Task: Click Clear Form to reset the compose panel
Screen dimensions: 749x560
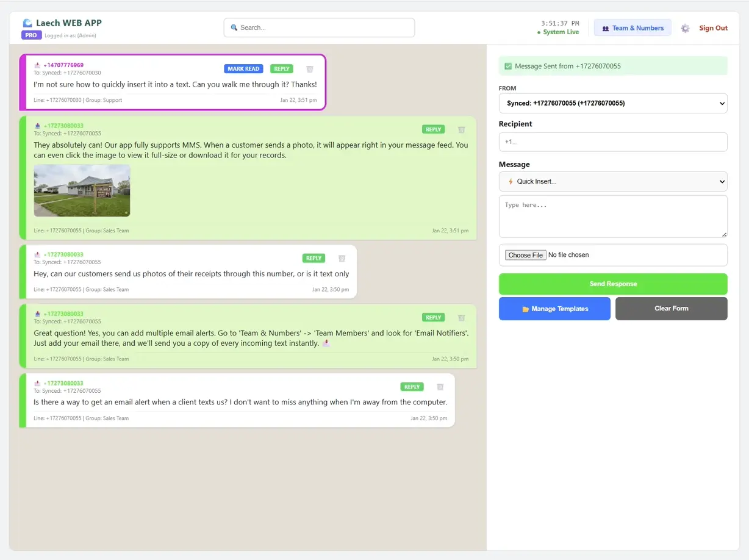Action: pyautogui.click(x=671, y=309)
